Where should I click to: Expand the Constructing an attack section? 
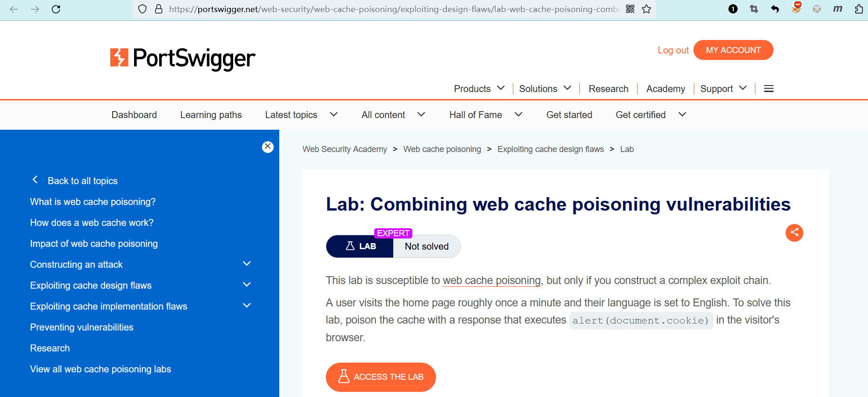click(247, 264)
